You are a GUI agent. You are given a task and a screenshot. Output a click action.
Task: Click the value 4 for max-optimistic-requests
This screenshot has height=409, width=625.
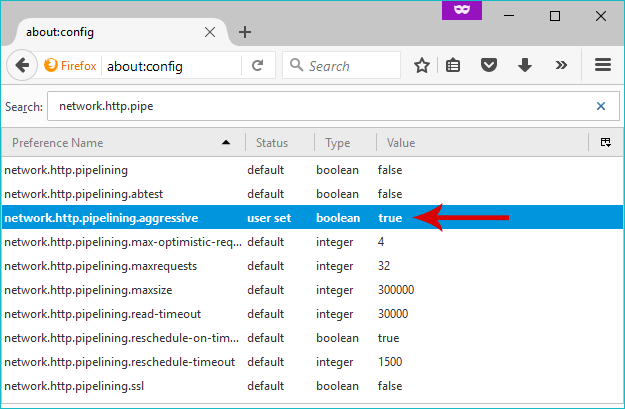[x=381, y=242]
